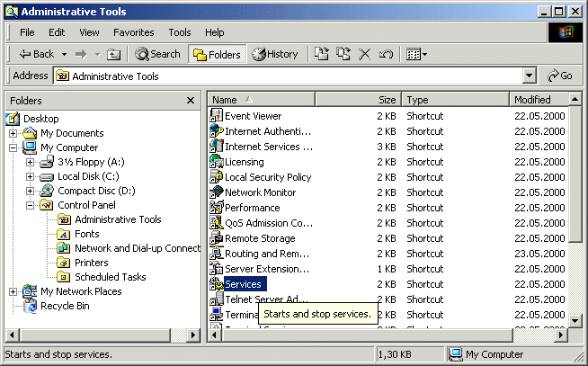Select the Event Viewer shortcut icon
The image size is (588, 366).
click(217, 116)
